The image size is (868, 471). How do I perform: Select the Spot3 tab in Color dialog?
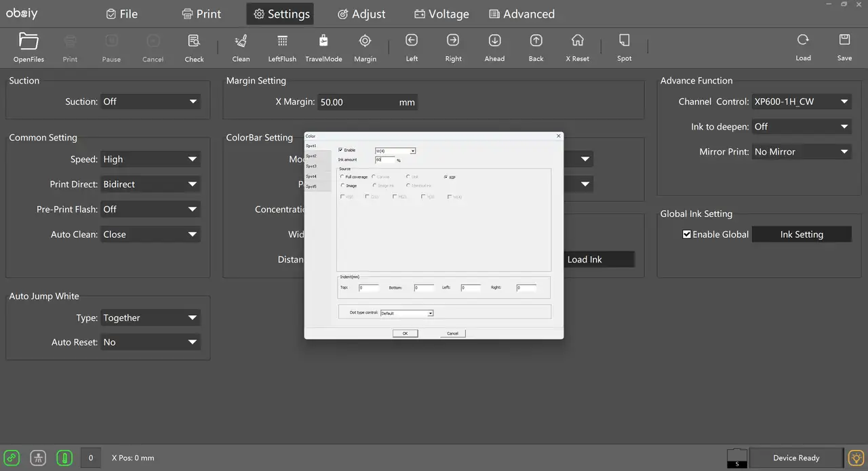311,166
